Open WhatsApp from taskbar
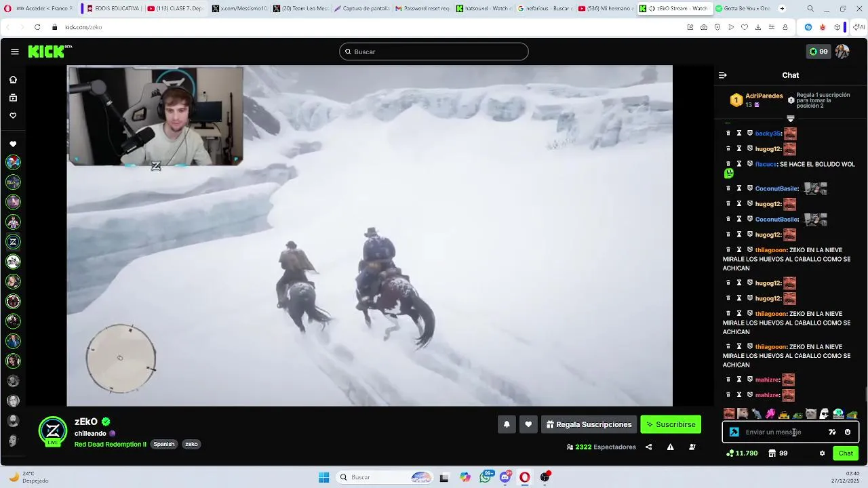This screenshot has height=488, width=868. pos(486,477)
